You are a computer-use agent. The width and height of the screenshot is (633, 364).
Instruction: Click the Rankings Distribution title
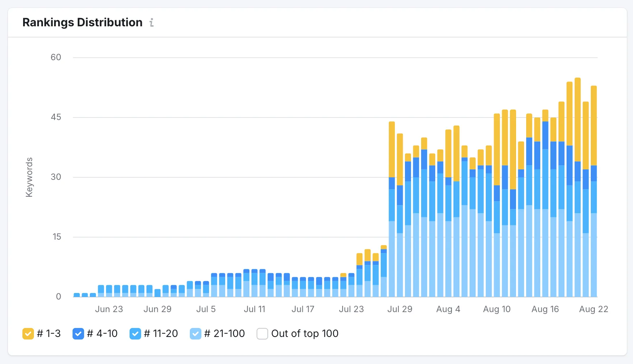coord(82,22)
